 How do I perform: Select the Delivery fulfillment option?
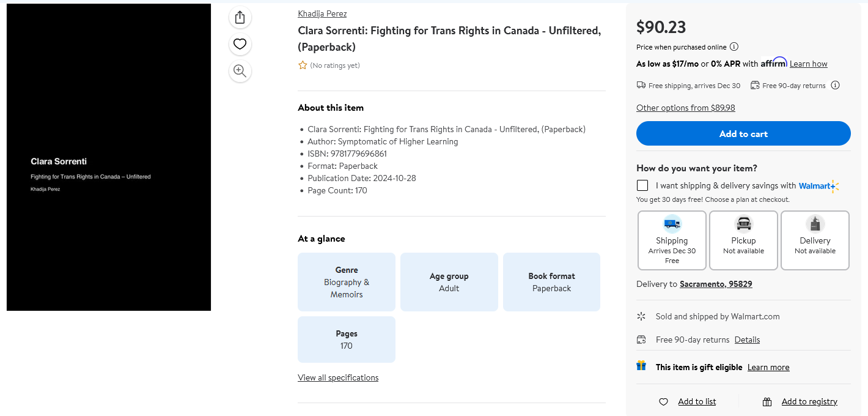point(815,240)
